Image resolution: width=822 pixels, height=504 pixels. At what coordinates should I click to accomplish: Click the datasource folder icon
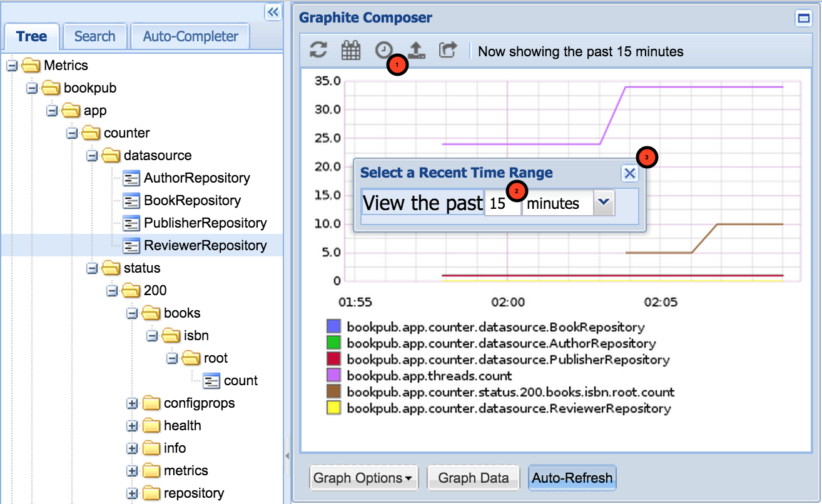coord(111,155)
